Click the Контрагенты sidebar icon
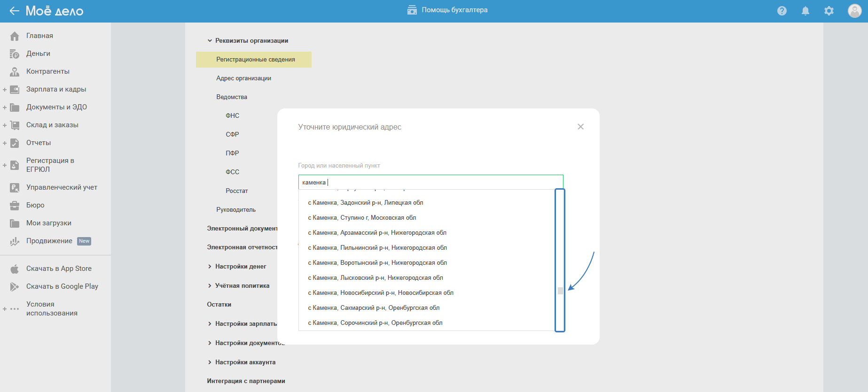 click(x=15, y=72)
